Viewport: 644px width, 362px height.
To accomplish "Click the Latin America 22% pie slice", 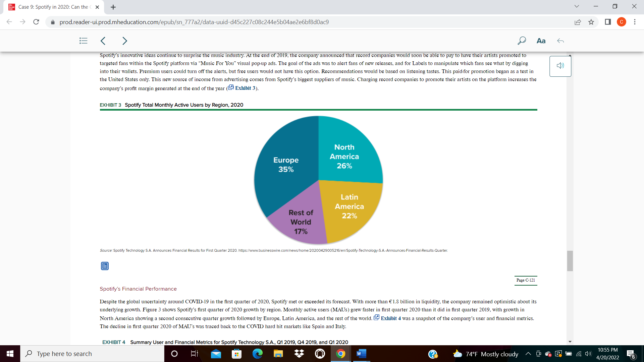I will coord(349,206).
